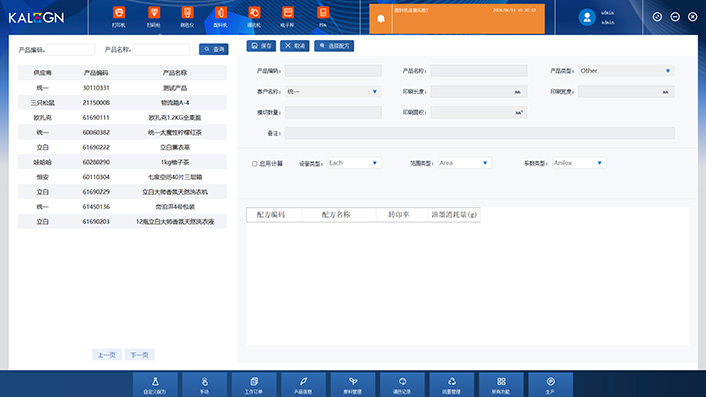Click the 查询 search button
The height and width of the screenshot is (397, 706).
[x=213, y=49]
